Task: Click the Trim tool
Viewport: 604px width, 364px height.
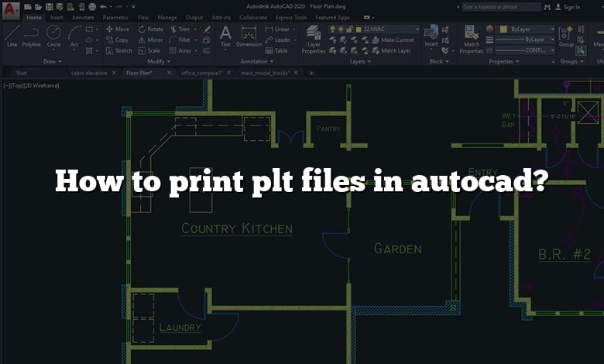Action: [x=180, y=29]
